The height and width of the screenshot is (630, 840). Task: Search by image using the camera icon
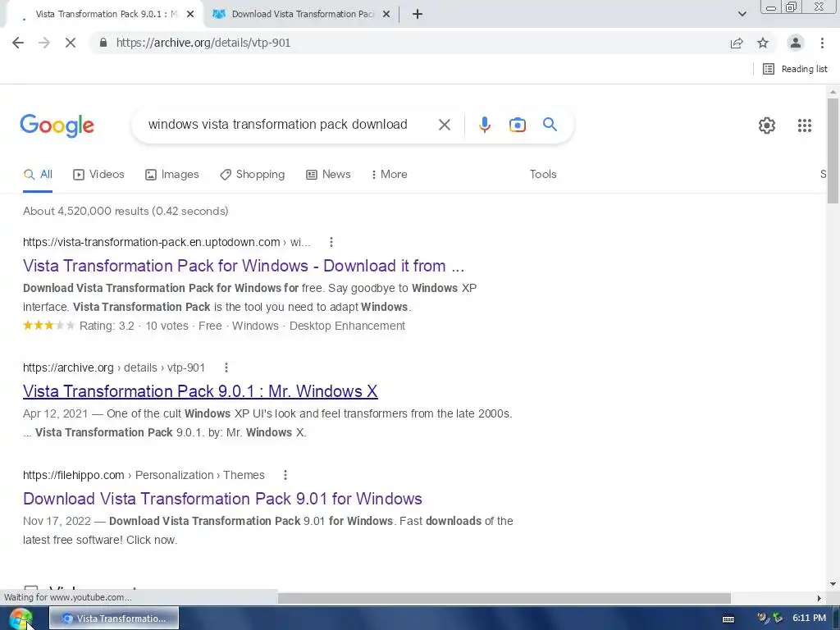(517, 125)
